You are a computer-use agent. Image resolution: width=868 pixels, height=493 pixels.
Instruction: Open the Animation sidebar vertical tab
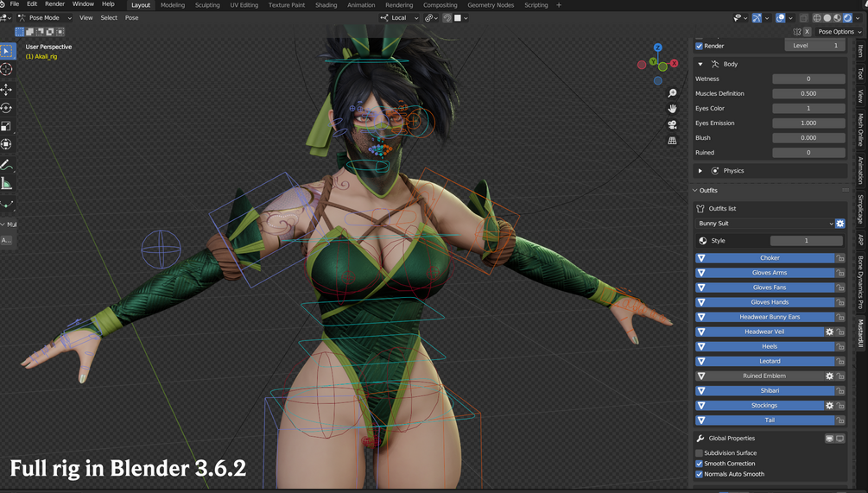point(861,170)
